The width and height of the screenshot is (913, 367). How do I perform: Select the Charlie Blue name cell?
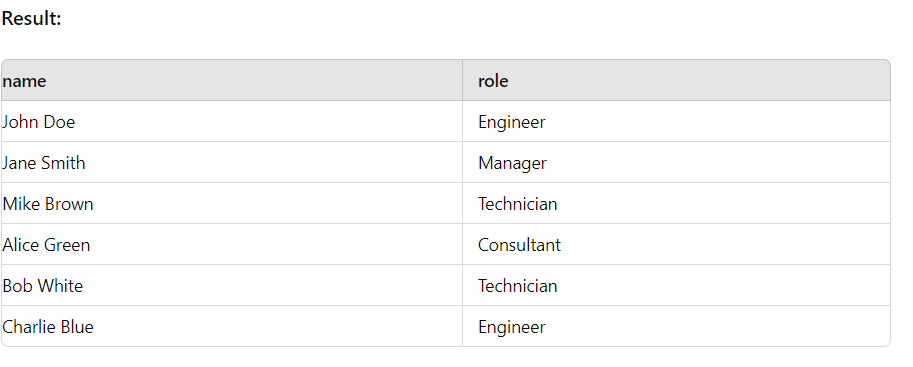pyautogui.click(x=232, y=326)
